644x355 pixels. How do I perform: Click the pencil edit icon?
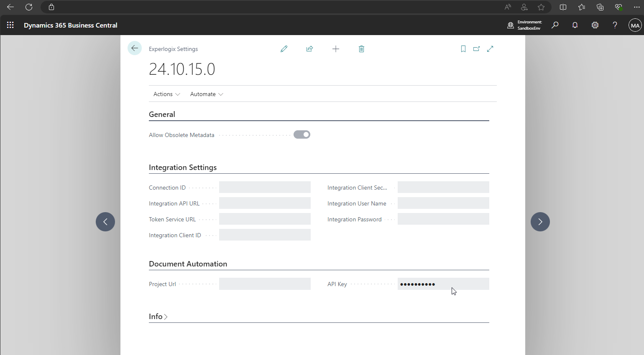(x=284, y=49)
